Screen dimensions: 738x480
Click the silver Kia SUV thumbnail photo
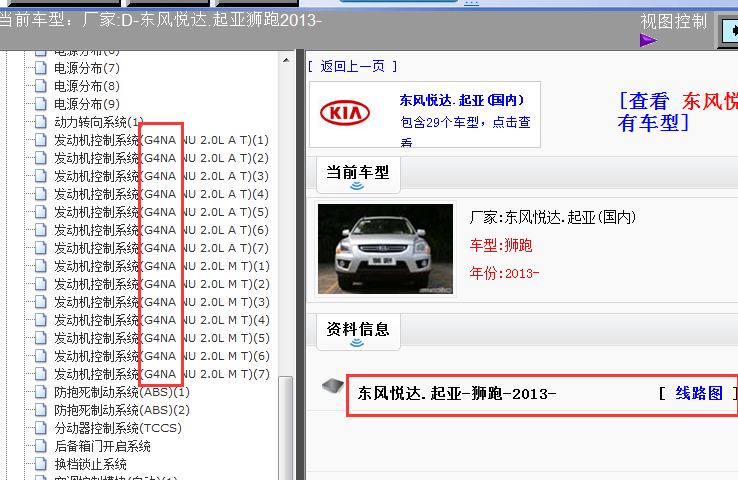pyautogui.click(x=385, y=248)
